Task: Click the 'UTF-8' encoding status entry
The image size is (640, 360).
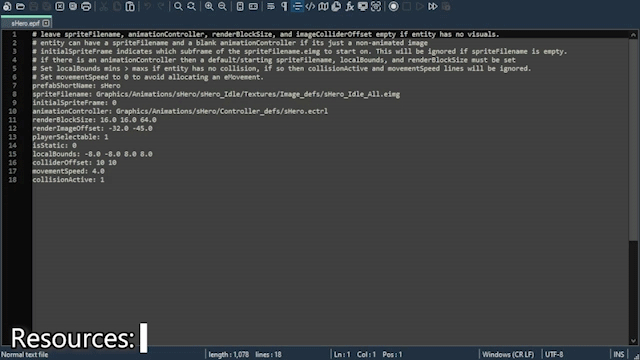Action: (554, 354)
